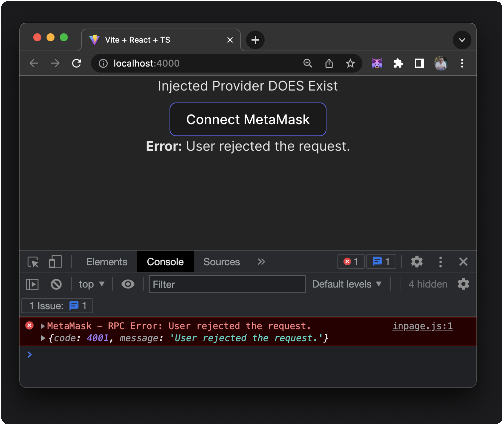Toggle the console sidebar
Viewport: 504px width, 426px height.
[x=32, y=284]
